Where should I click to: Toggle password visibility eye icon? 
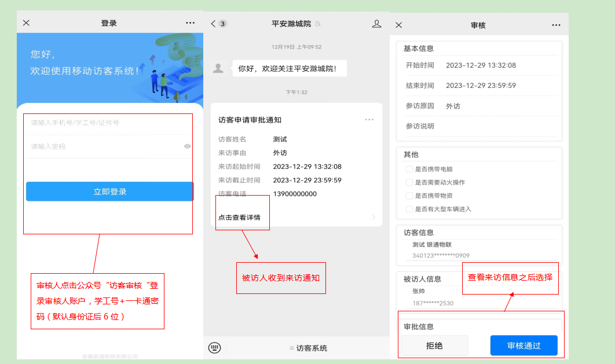tap(187, 146)
